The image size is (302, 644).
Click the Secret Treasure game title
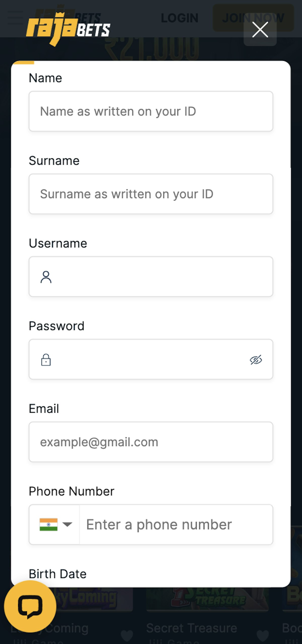[x=192, y=628]
